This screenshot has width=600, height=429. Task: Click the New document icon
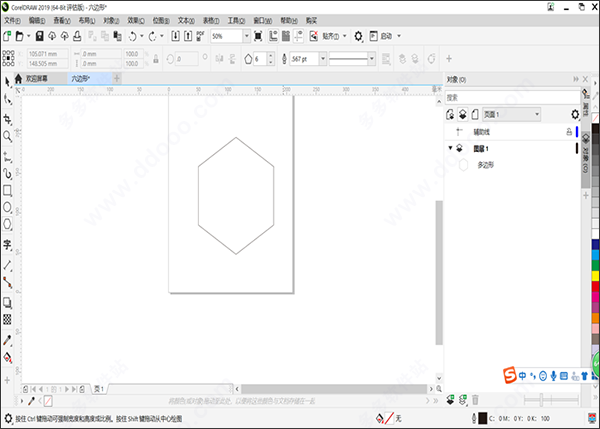point(7,36)
